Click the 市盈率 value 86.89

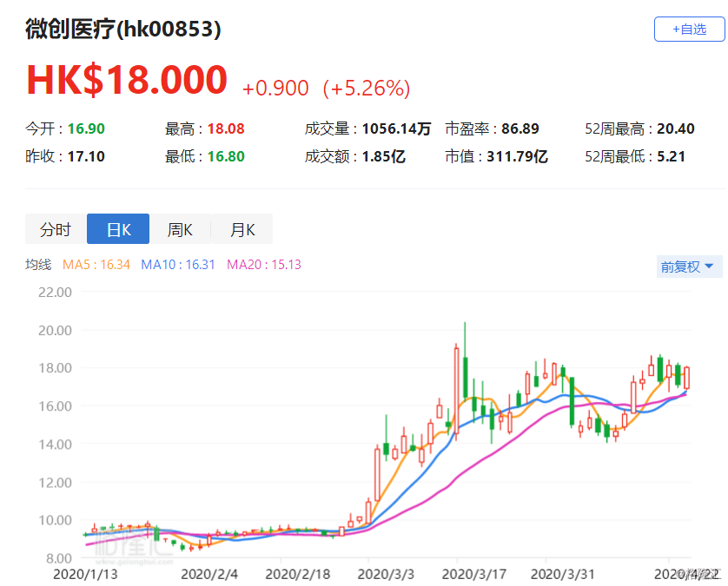coord(520,128)
